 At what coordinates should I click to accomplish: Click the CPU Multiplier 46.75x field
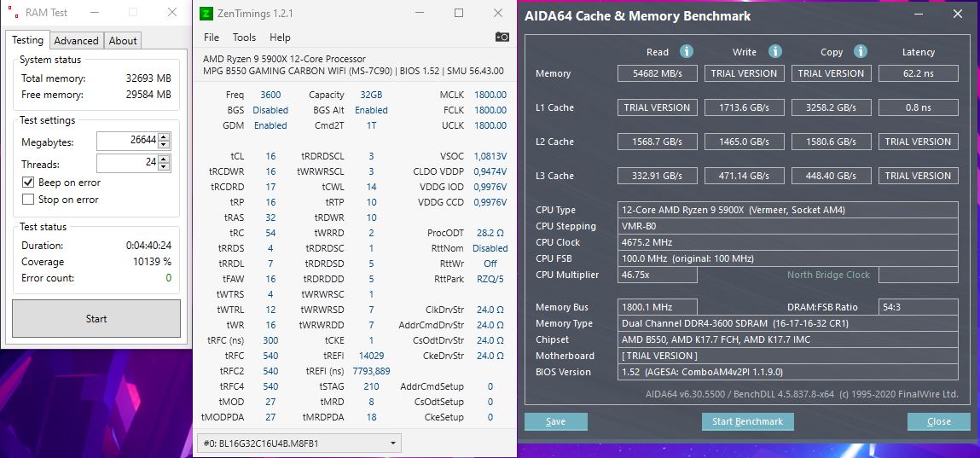658,275
